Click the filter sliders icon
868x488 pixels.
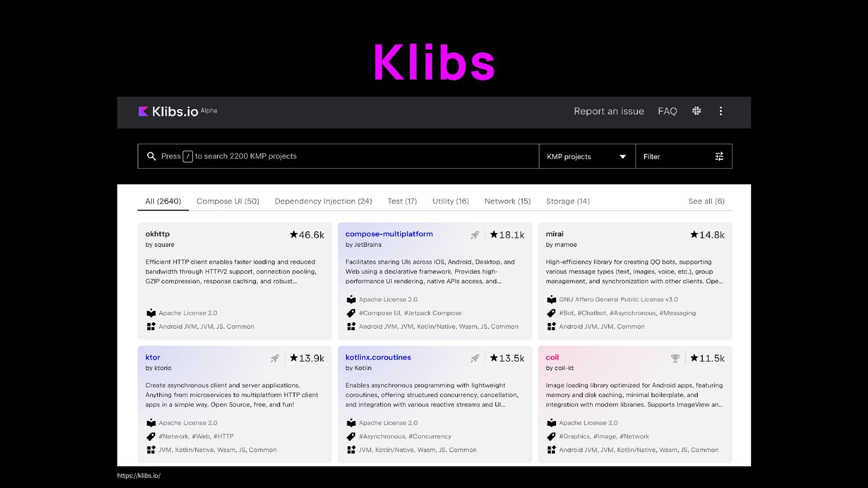719,156
